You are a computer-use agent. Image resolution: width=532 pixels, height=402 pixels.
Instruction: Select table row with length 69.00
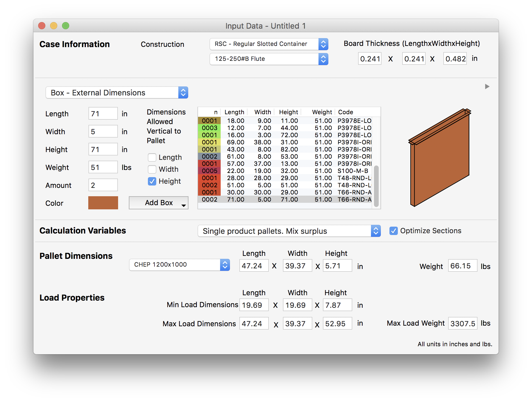(285, 142)
